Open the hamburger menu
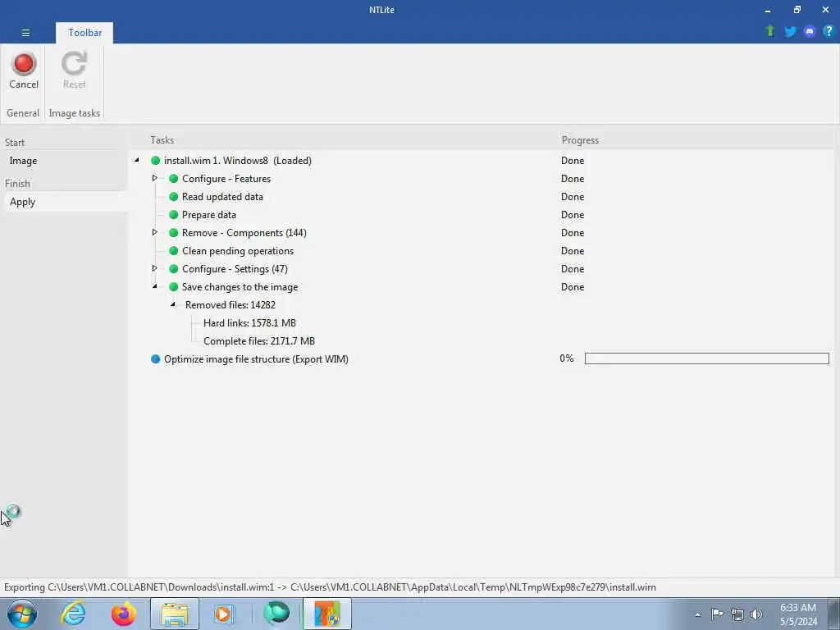The height and width of the screenshot is (630, 840). (x=25, y=33)
